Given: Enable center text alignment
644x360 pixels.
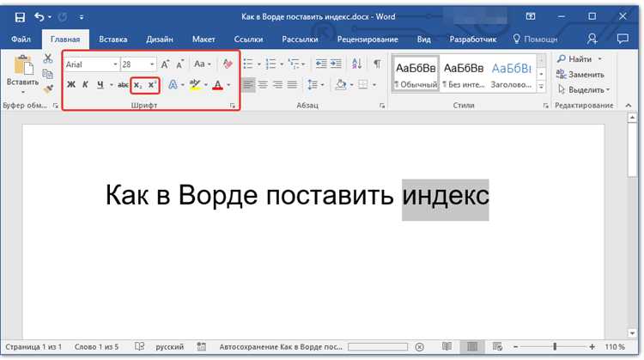Looking at the screenshot, I should (x=263, y=84).
